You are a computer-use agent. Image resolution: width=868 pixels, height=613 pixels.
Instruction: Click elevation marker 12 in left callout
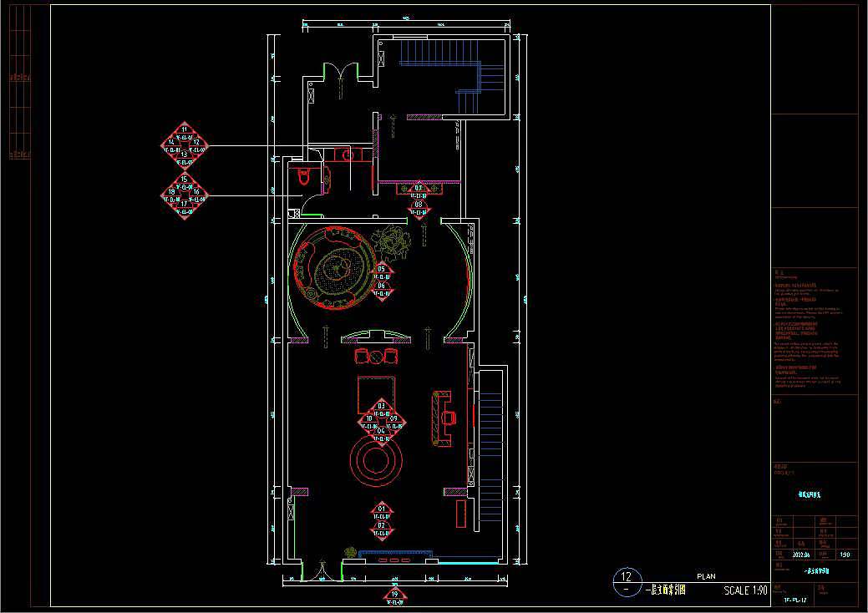pos(198,145)
